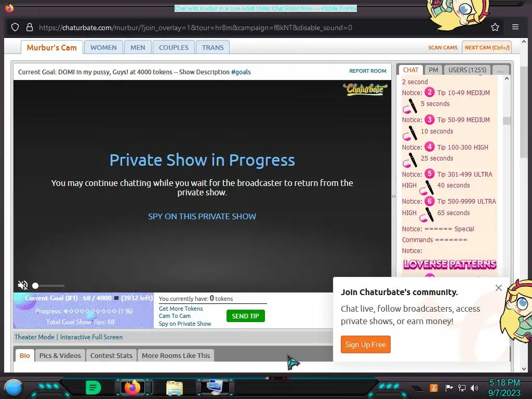Click the Chaturbate logo on the video
This screenshot has width=532, height=399.
[x=365, y=89]
